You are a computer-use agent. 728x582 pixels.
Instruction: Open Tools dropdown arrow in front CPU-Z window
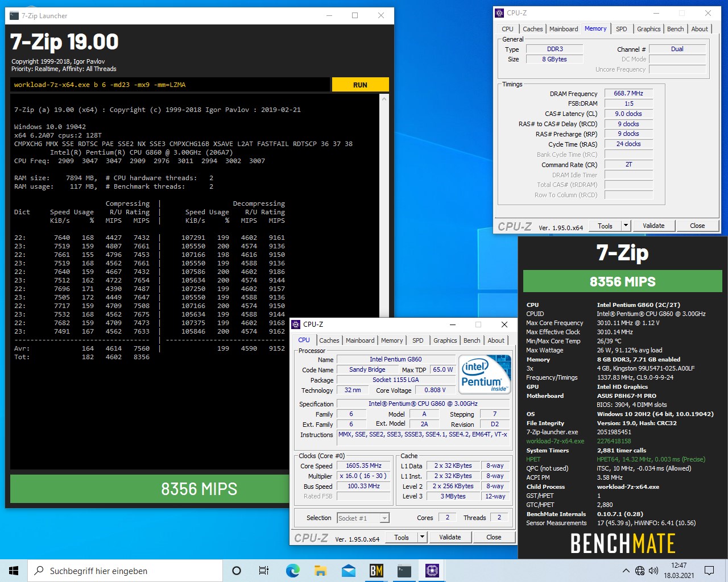click(x=422, y=537)
